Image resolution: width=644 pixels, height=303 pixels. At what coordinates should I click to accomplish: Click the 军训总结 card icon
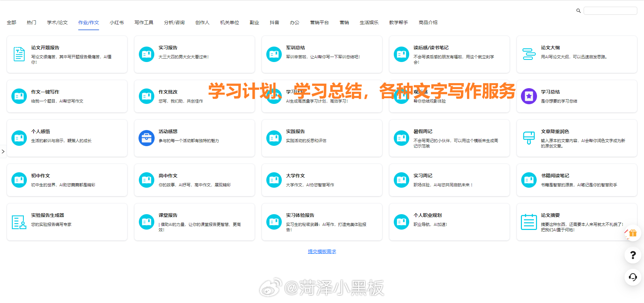(x=274, y=54)
